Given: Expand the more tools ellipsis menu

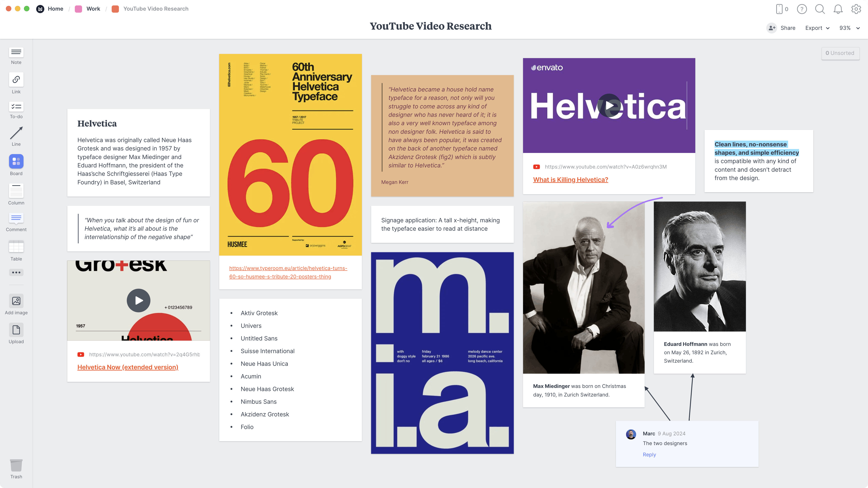Looking at the screenshot, I should [16, 272].
